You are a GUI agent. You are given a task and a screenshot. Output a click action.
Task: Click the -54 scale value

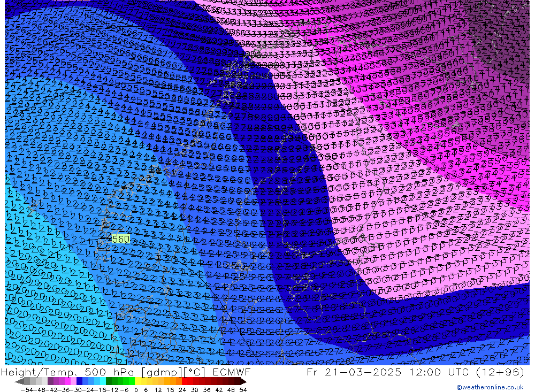pos(27,390)
